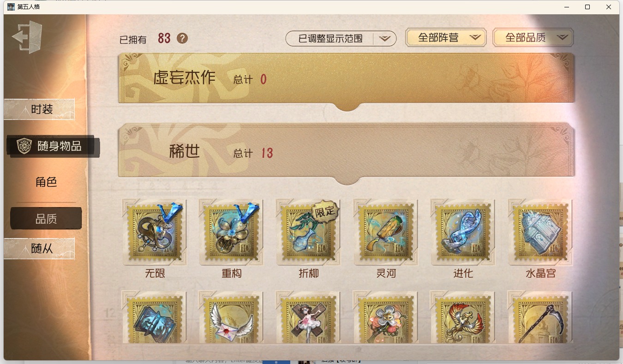Select the 灵河 accessory stamp
Screen dimensions: 623x364
pos(386,232)
